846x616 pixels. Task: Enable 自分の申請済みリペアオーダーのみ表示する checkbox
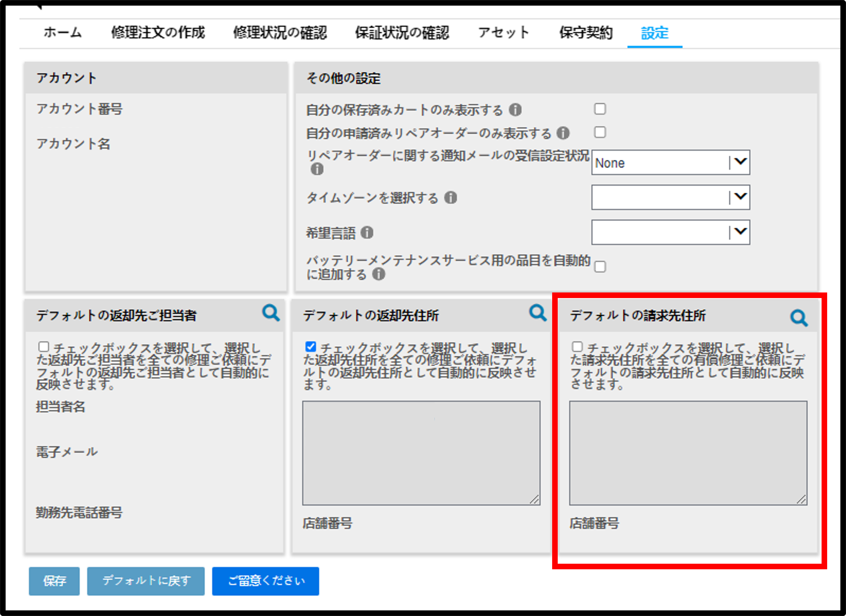600,132
